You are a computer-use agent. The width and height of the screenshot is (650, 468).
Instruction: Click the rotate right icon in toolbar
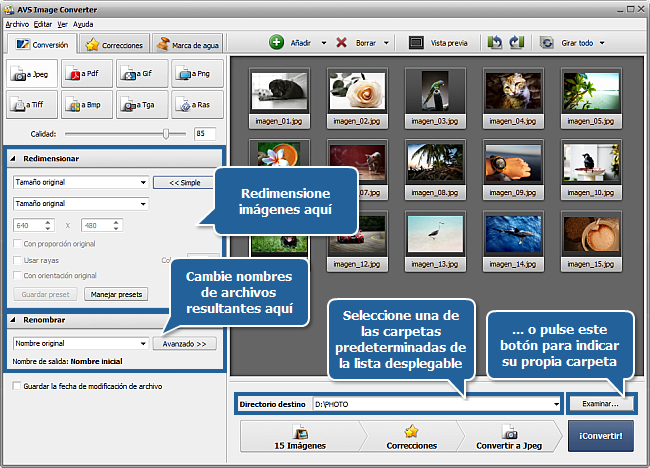click(x=516, y=43)
